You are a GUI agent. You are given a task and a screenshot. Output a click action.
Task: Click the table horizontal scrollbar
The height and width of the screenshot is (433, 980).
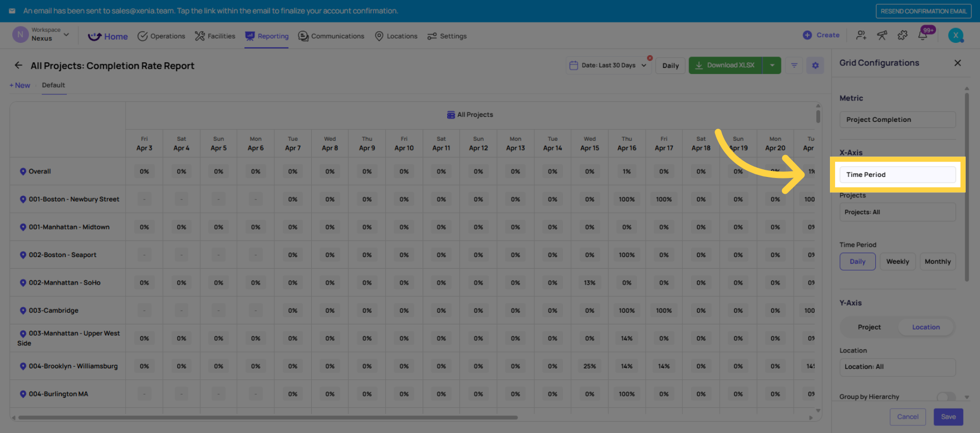(x=268, y=418)
